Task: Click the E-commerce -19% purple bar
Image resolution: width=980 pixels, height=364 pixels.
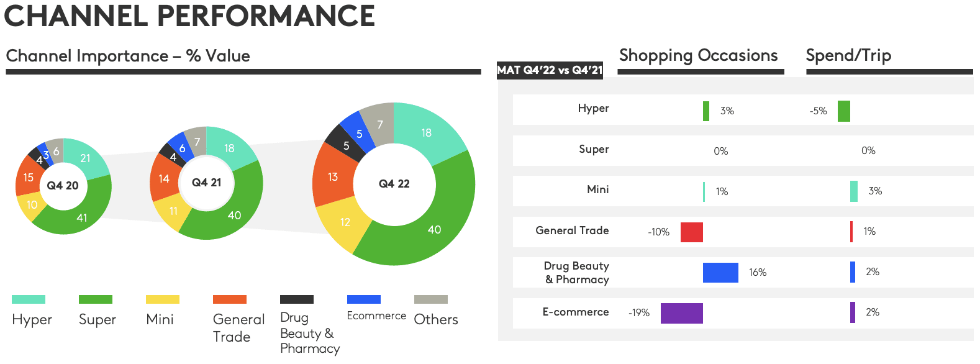Action: [x=682, y=313]
